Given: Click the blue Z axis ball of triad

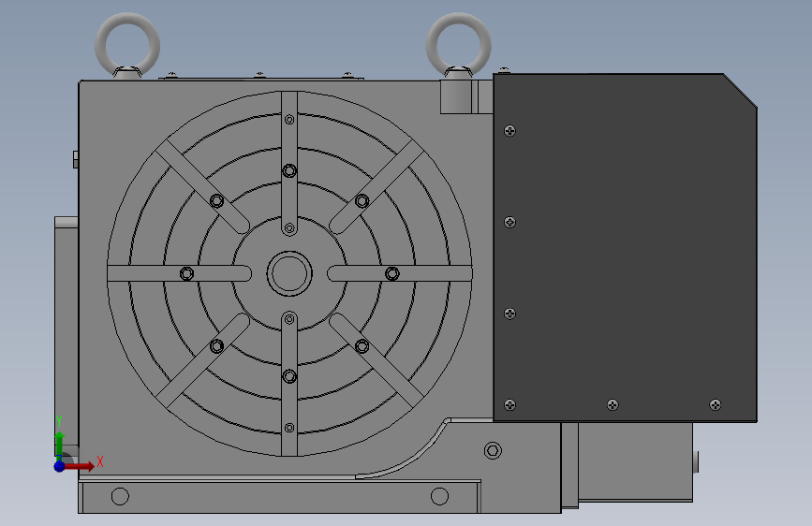Looking at the screenshot, I should point(60,466).
